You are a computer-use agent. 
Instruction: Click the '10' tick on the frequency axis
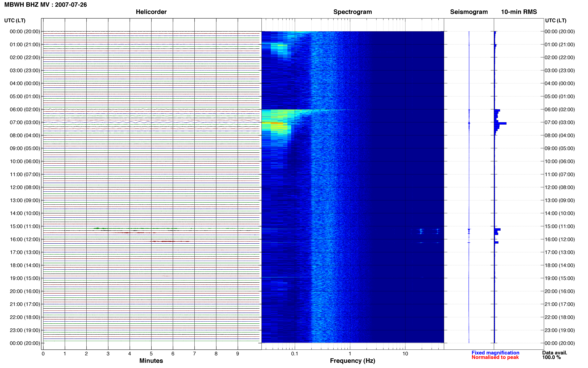coord(405,354)
